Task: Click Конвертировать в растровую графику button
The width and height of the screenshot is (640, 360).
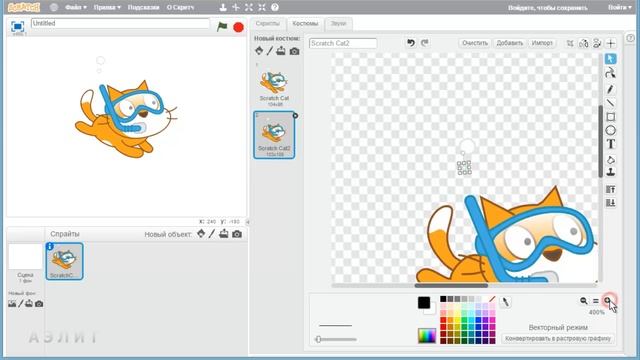Action: click(x=558, y=338)
